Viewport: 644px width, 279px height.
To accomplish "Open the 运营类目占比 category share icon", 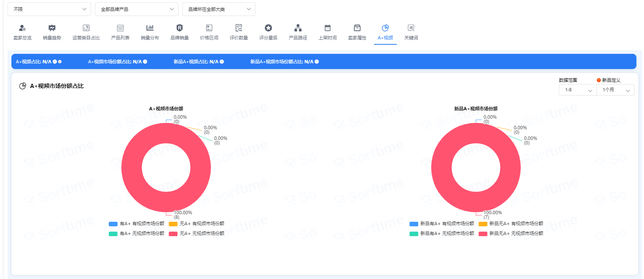I will pos(86,28).
